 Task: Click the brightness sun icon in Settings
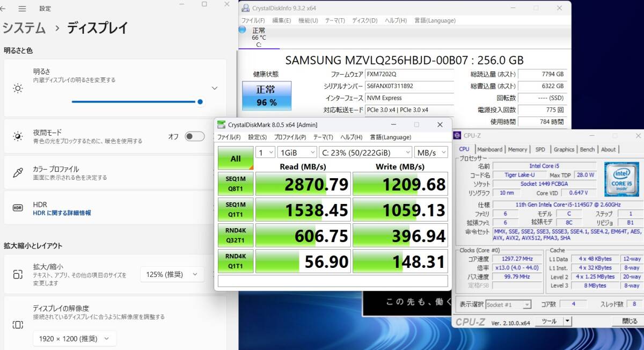pyautogui.click(x=18, y=89)
